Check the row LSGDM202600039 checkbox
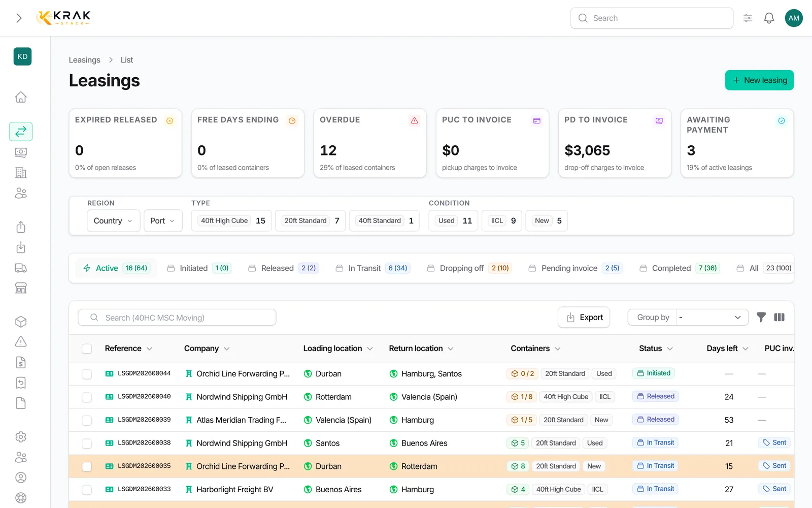812x508 pixels. click(x=87, y=420)
